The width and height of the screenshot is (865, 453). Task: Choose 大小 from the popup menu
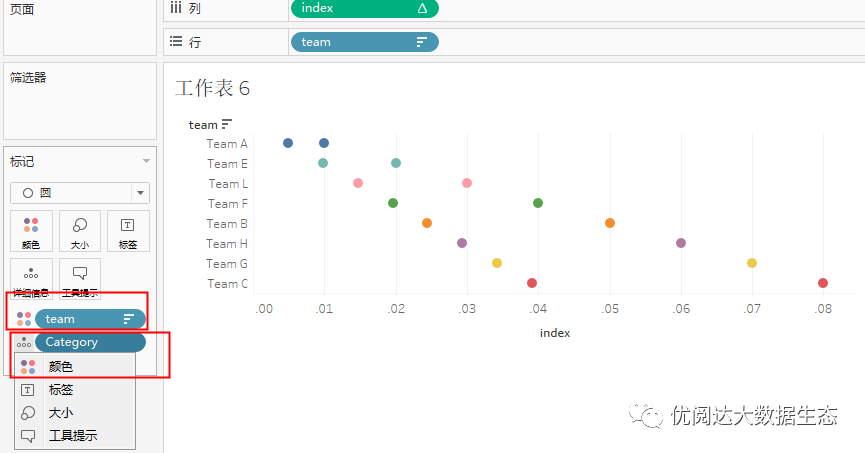(61, 413)
